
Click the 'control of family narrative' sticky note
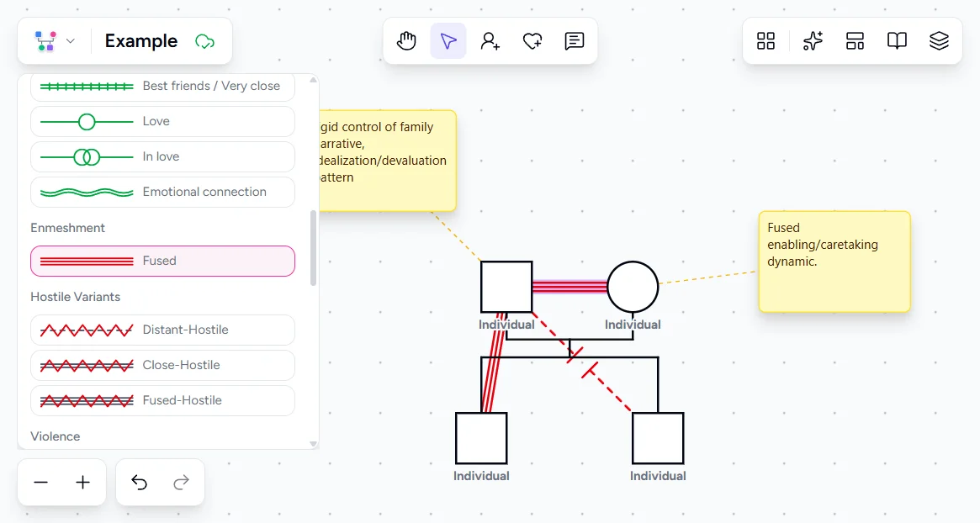pos(388,161)
